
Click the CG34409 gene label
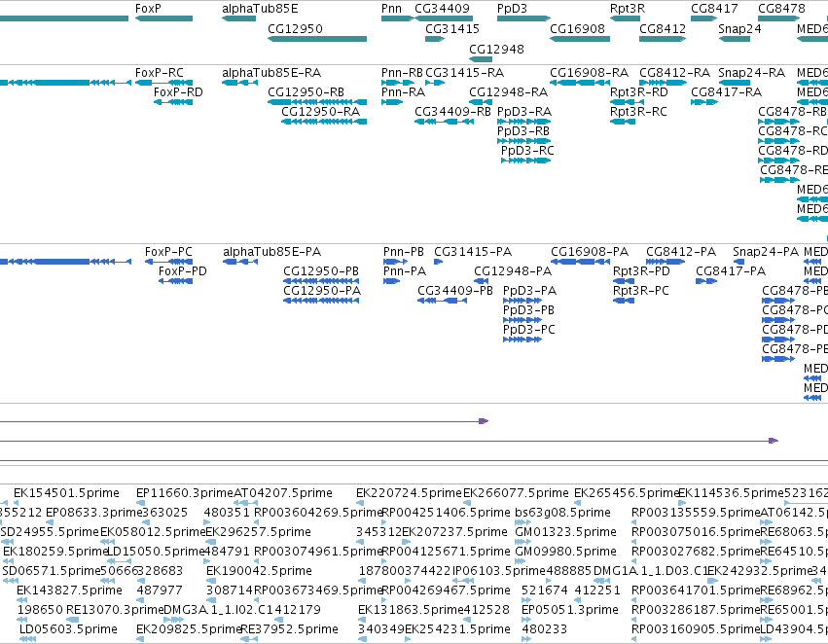pyautogui.click(x=442, y=9)
